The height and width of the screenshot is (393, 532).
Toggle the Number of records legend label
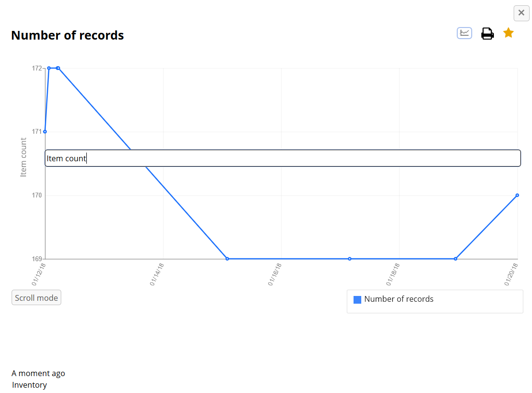[x=398, y=299]
